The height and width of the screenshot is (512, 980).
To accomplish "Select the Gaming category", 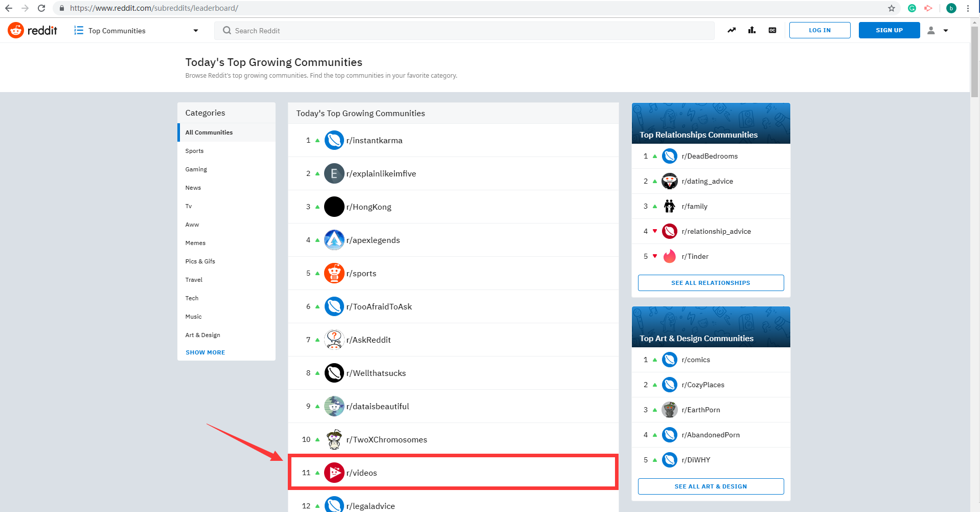I will pos(226,169).
